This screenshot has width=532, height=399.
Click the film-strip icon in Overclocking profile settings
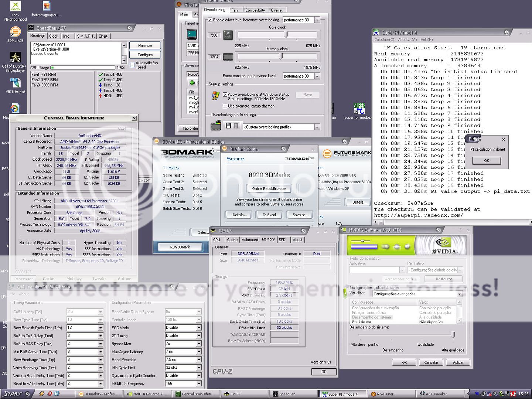pos(216,126)
